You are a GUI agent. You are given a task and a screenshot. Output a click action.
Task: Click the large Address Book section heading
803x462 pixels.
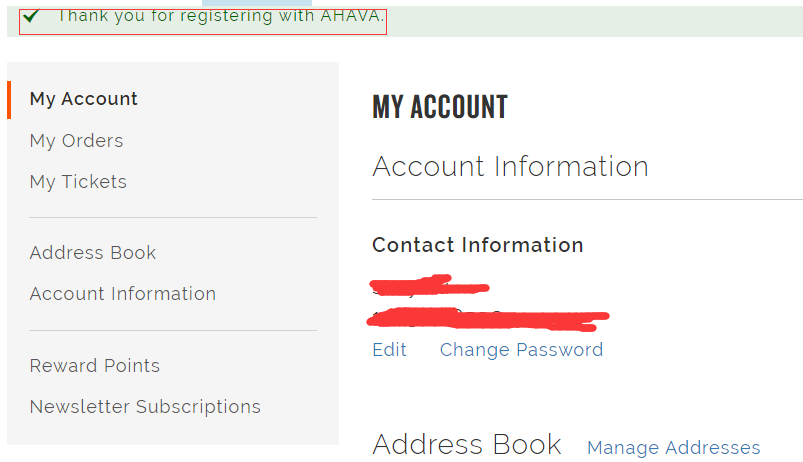pos(466,444)
